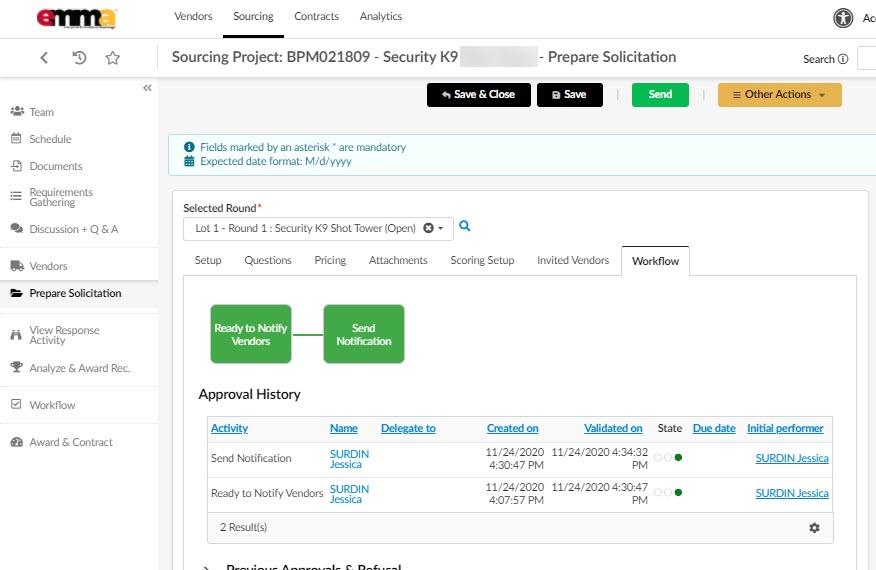The image size is (876, 570).
Task: Open Award & Contract in sidebar
Action: pos(71,442)
